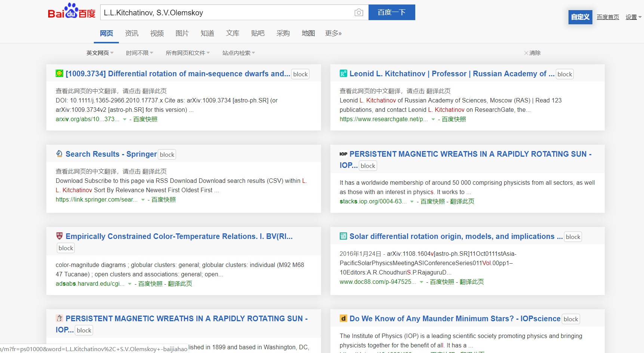This screenshot has width=644, height=353.
Task: Switch to the 图片 images tab
Action: [x=182, y=33]
